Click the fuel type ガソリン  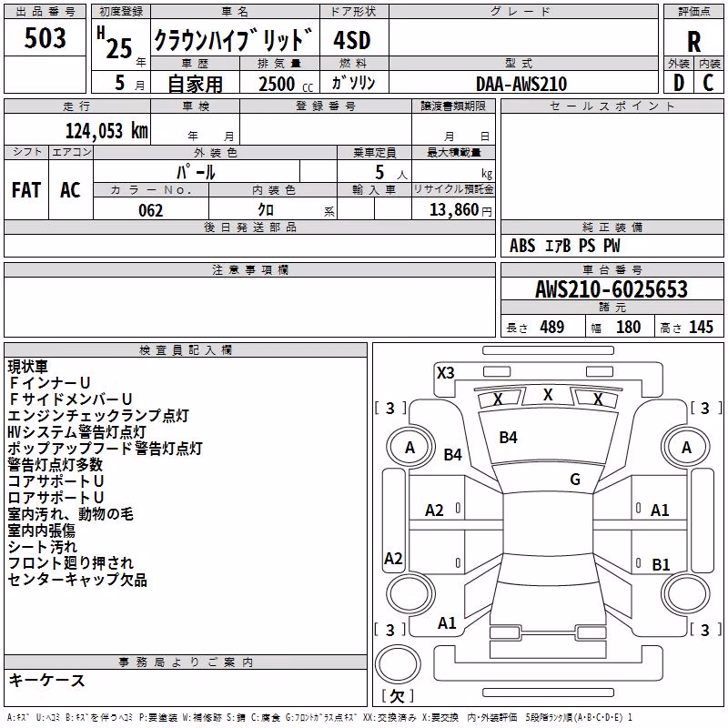coord(353,83)
